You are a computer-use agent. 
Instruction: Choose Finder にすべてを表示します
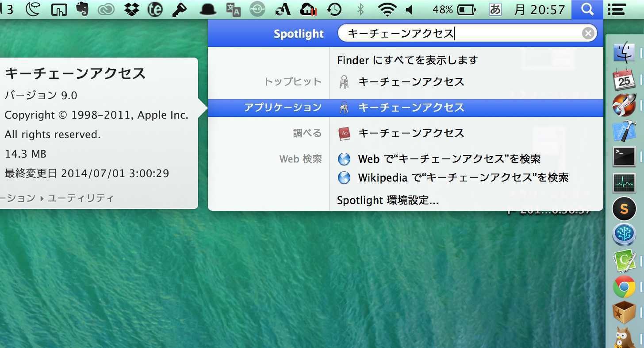point(407,60)
